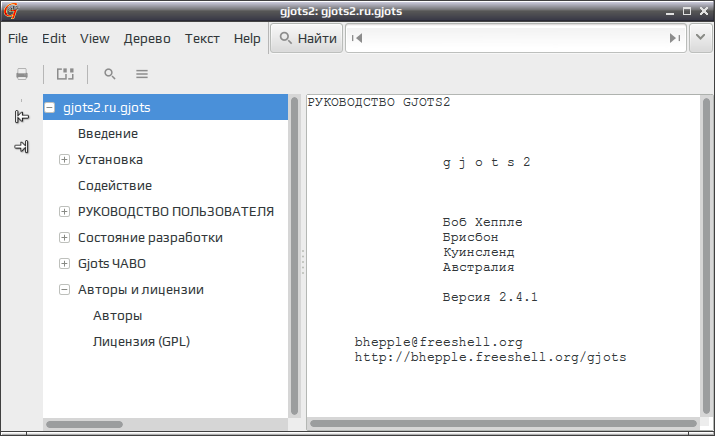Click the http://bhepple.freeshell.org/gjots URL text
Screen dimensions: 715x436
coord(491,357)
